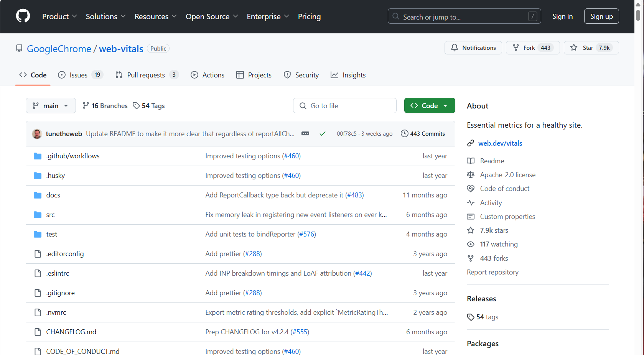Open the web-vitals repository link

[121, 49]
